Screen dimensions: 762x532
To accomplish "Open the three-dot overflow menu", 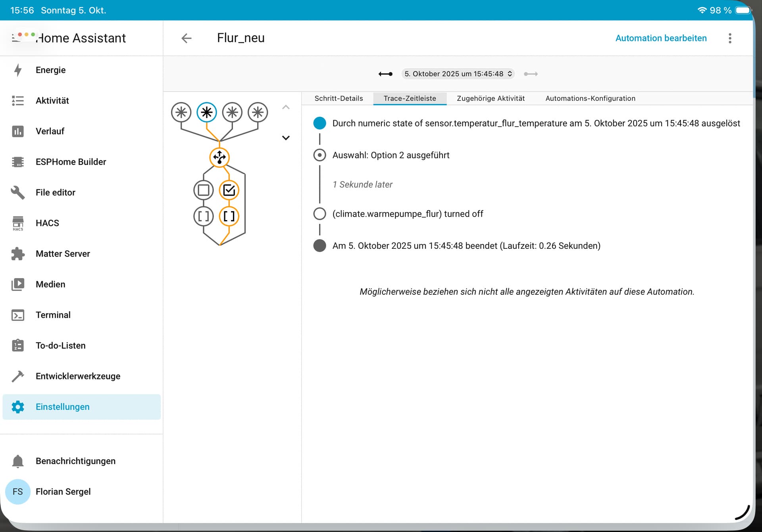I will pyautogui.click(x=729, y=38).
